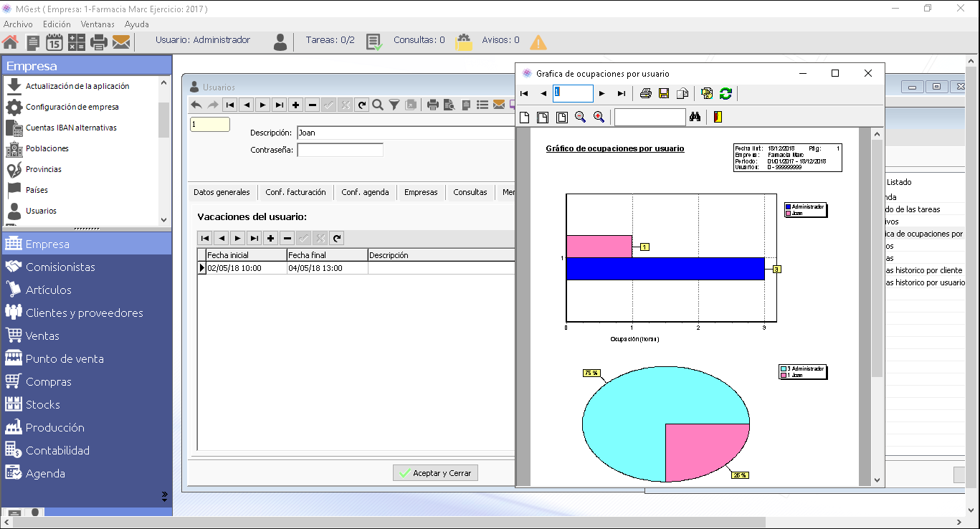The height and width of the screenshot is (529, 980).
Task: Expand the Compras sidebar section
Action: 86,381
